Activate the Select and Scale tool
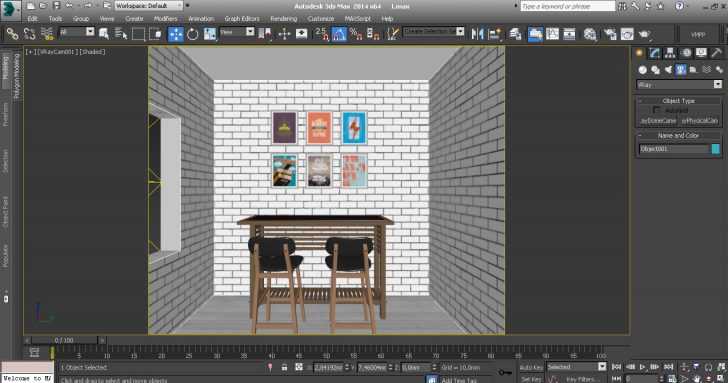 pyautogui.click(x=210, y=33)
